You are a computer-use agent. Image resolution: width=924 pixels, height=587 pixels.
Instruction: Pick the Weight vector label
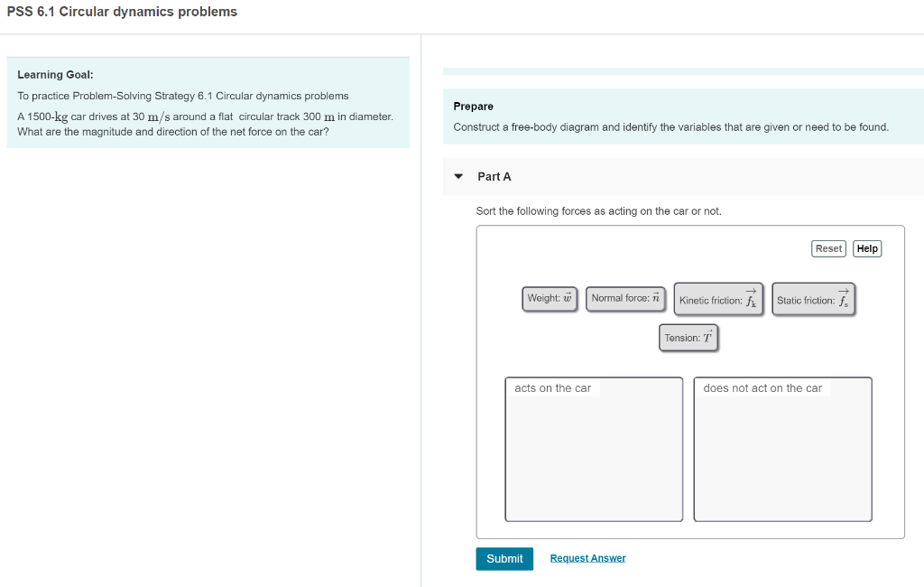550,298
